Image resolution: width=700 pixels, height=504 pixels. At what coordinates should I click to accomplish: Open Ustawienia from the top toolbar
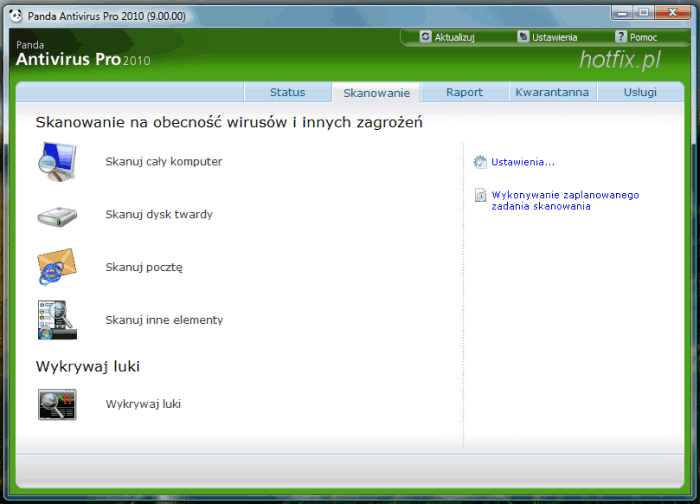(548, 37)
